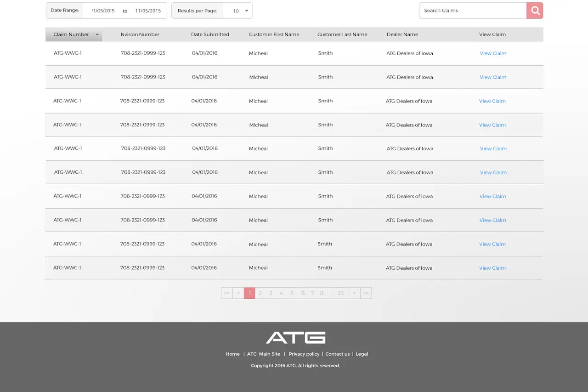Click the Customer Last Name column header
This screenshot has height=392, width=588.
tap(342, 34)
